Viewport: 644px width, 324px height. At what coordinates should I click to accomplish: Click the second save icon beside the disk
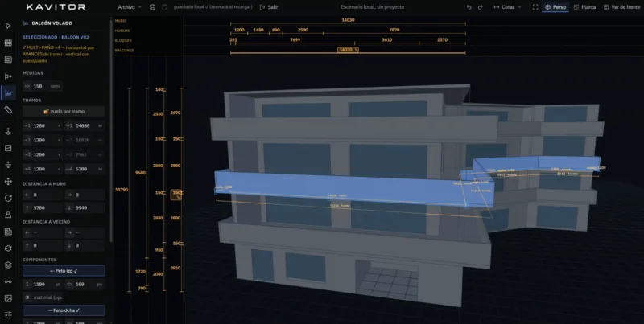pos(165,7)
